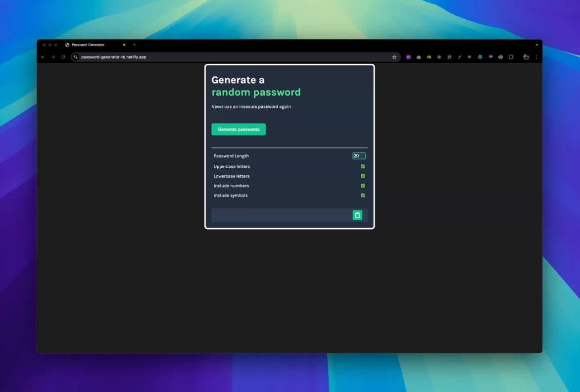Click the empty generated password field

(277, 215)
